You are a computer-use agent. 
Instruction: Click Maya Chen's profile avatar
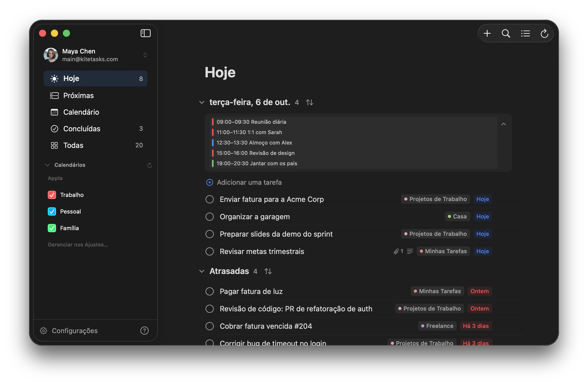[x=51, y=55]
